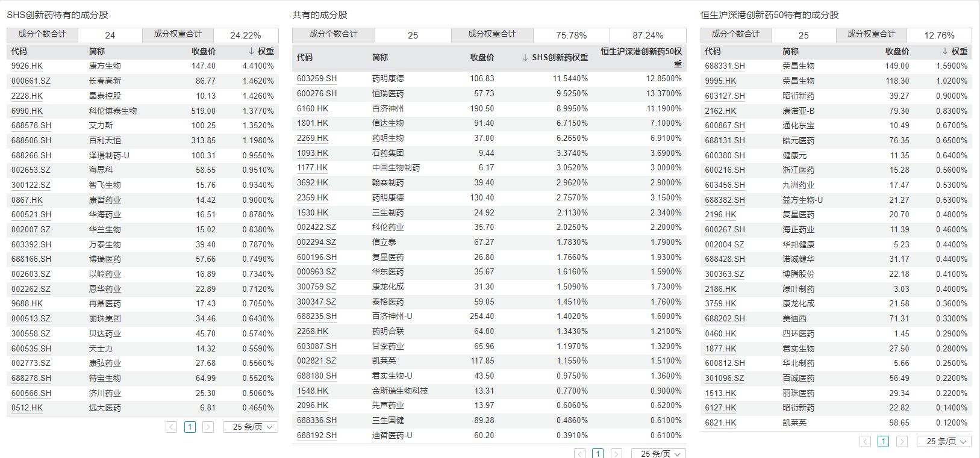
Task: Open stock code 1801.HK
Action: coord(313,123)
